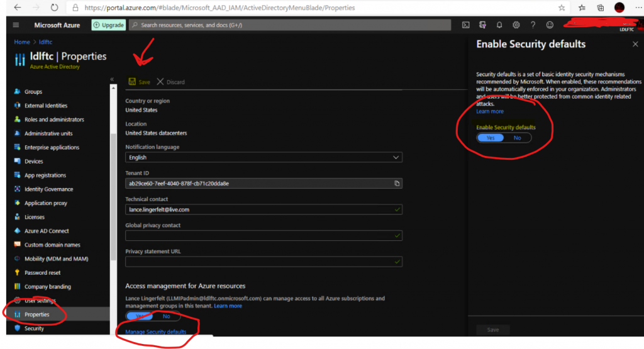The width and height of the screenshot is (644, 349).
Task: Open the browser collections icon
Action: [601, 8]
